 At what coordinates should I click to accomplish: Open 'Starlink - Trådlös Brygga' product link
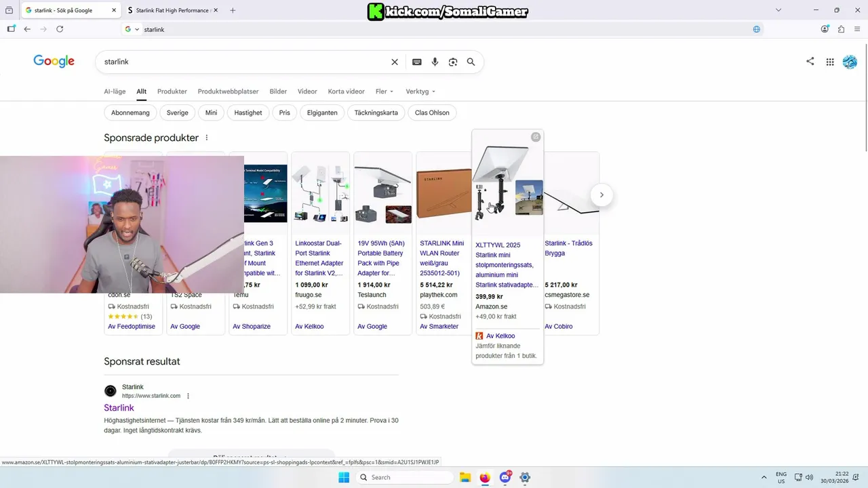[568, 248]
